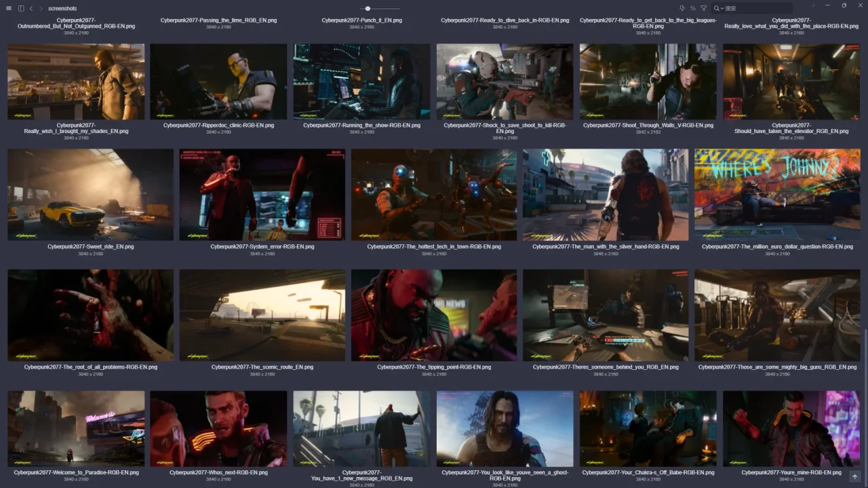The height and width of the screenshot is (488, 868).
Task: Toggle the sidebar panel layout icon
Action: (21, 8)
